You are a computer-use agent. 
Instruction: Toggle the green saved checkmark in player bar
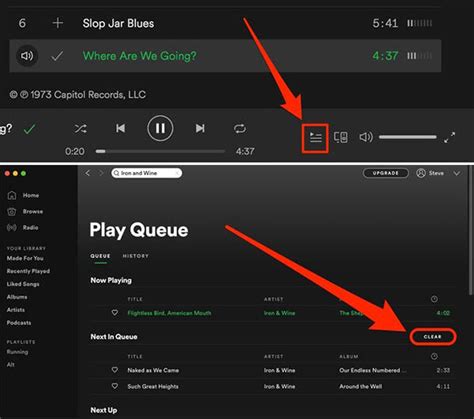(x=30, y=129)
